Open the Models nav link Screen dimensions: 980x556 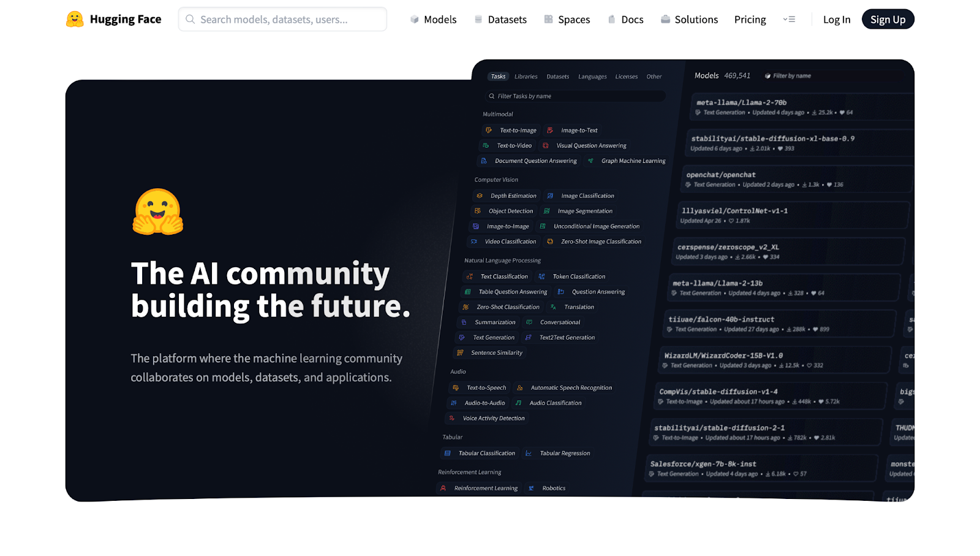(x=434, y=20)
